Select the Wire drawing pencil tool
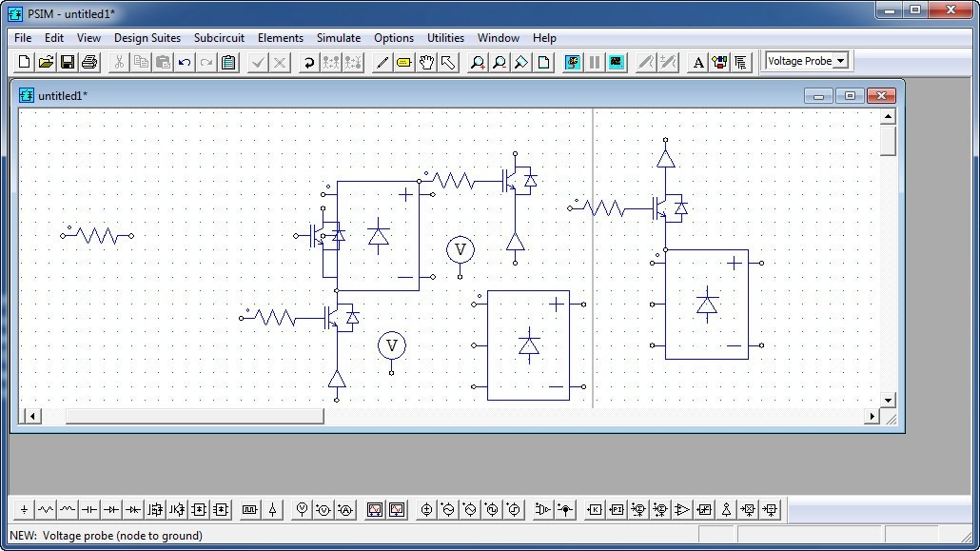980x551 pixels. tap(382, 62)
